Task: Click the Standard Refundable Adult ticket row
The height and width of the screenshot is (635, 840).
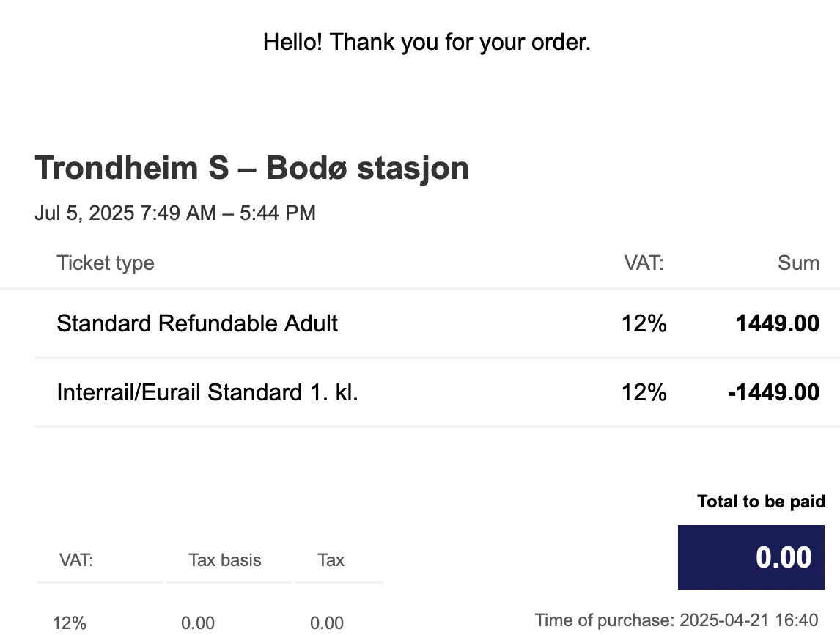Action: coord(197,323)
